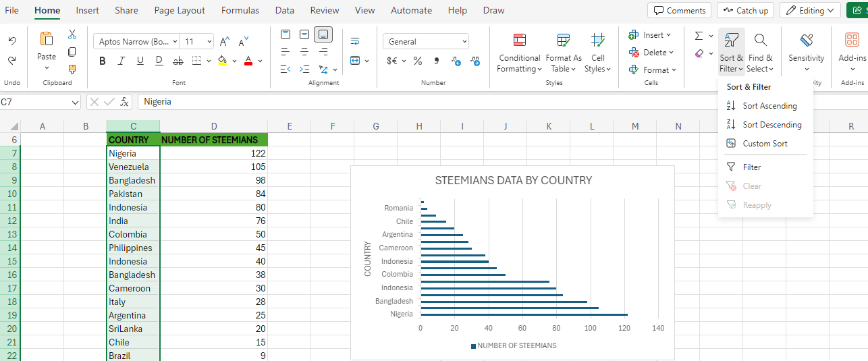Toggle Bold formatting

coord(103,61)
